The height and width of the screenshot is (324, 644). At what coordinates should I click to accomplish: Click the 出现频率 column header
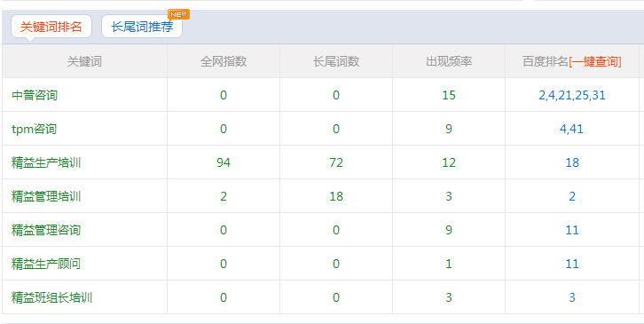coord(449,61)
